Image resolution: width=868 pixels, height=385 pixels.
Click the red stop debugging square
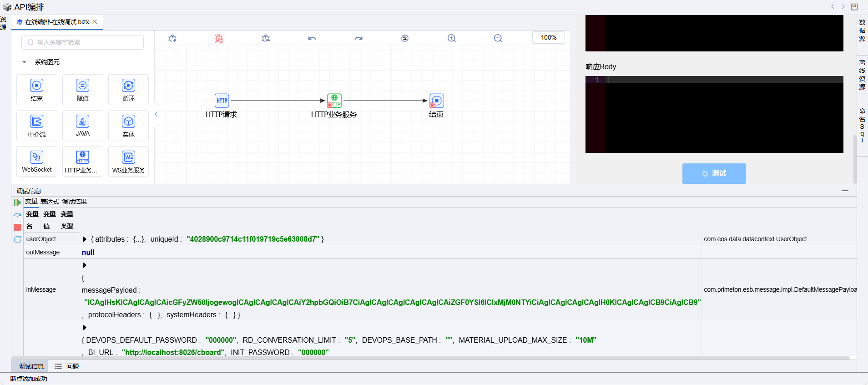(x=17, y=227)
